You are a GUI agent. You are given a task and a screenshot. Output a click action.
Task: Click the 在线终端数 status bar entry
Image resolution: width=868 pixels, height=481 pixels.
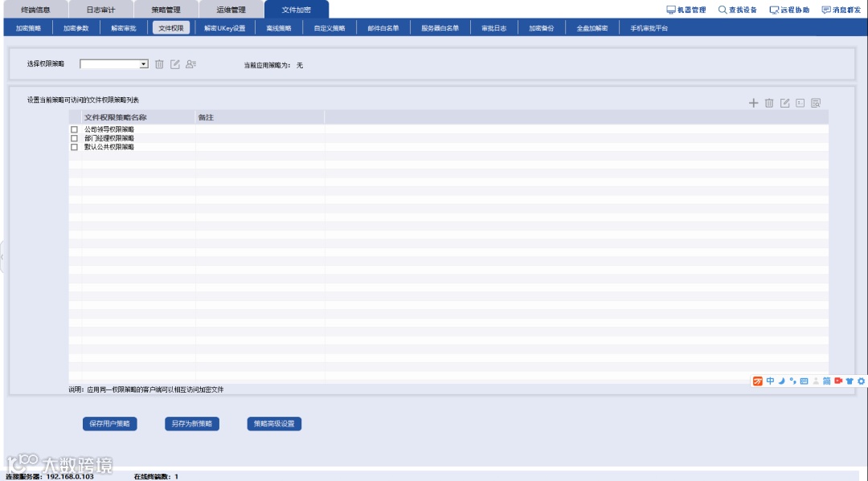pos(156,476)
